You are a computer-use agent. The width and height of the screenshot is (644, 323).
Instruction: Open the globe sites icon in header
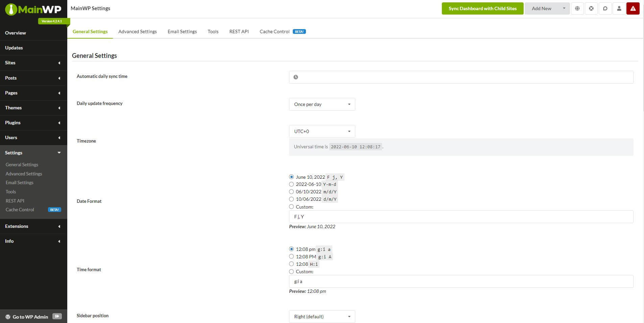(577, 8)
